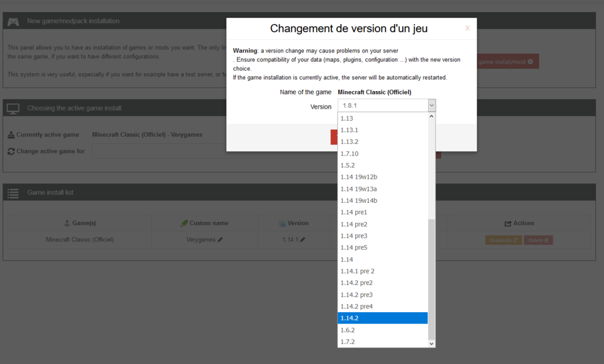This screenshot has height=364, width=604.
Task: Click pencil icon next to version 1.14.1
Action: click(303, 240)
